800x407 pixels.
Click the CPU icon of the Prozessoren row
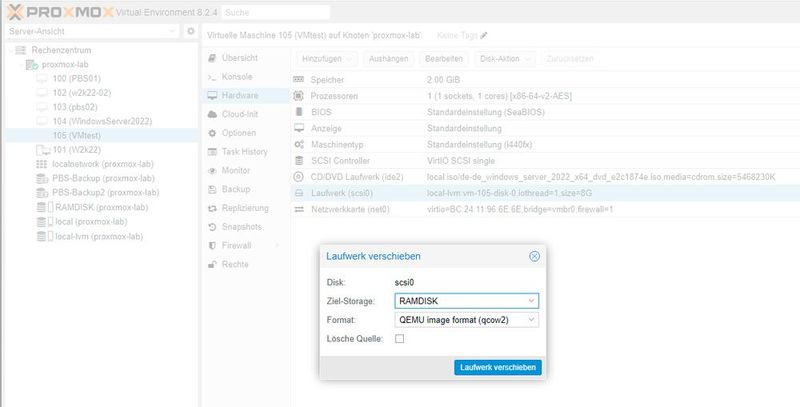pyautogui.click(x=298, y=96)
